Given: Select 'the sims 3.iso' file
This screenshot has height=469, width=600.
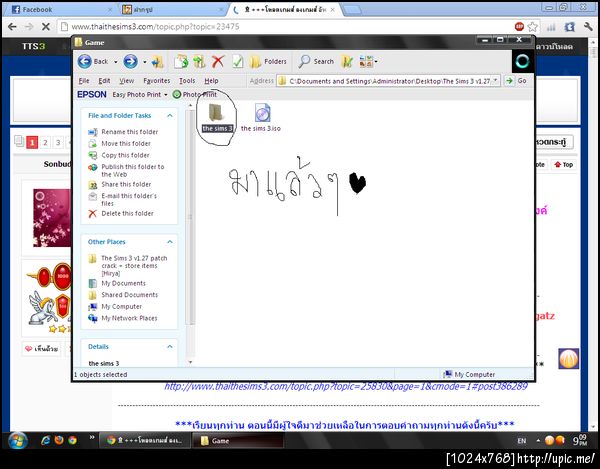Looking at the screenshot, I should 261,118.
